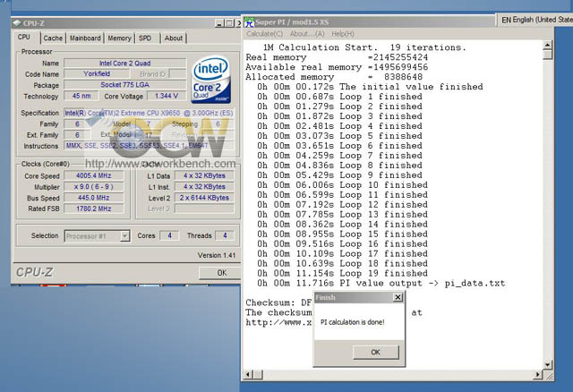Maximize the CPU-Z window

tap(229, 23)
